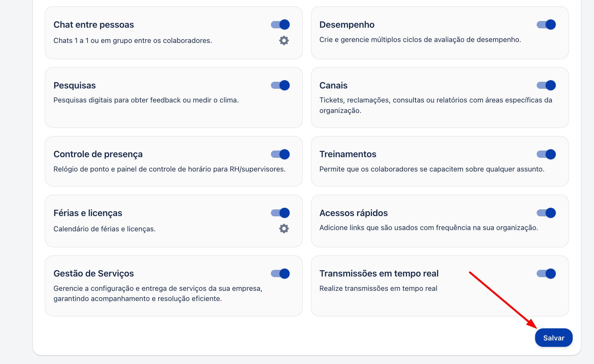Disable Controle de presença toggle

point(280,154)
